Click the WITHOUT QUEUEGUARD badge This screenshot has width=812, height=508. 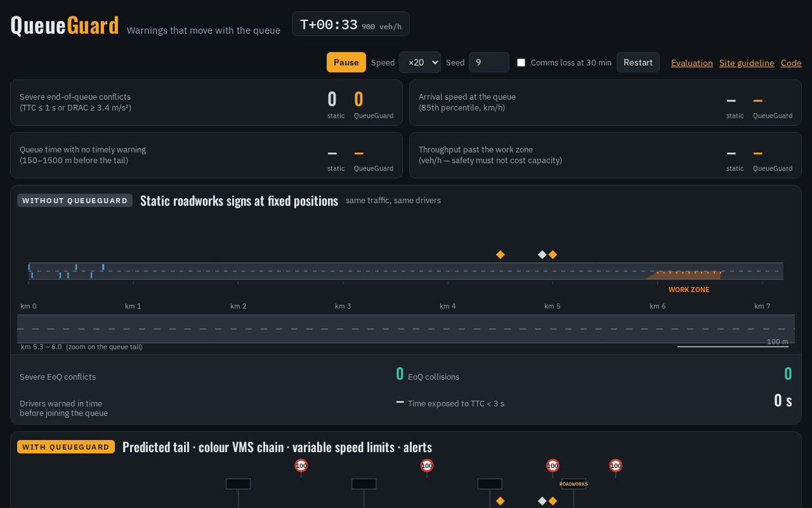click(x=75, y=201)
